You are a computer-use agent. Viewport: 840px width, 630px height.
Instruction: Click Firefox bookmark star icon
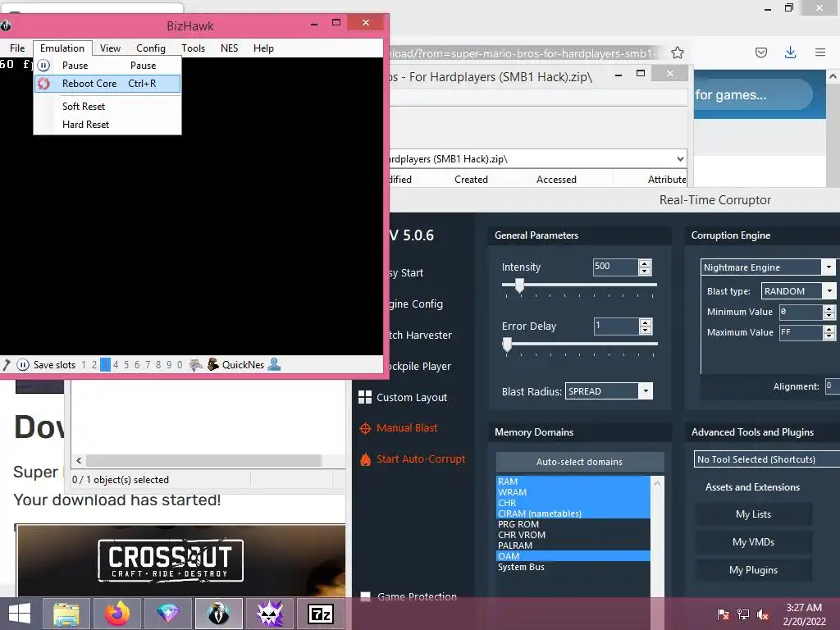pos(677,52)
